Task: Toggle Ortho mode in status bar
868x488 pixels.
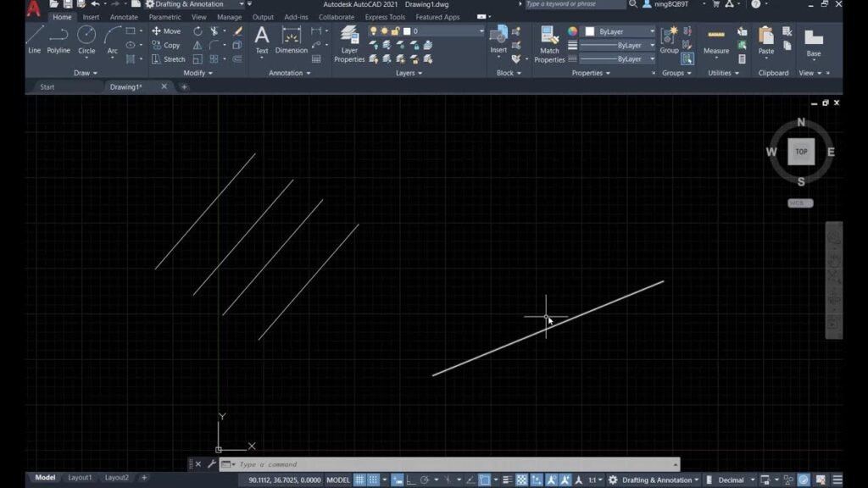Action: pos(411,480)
